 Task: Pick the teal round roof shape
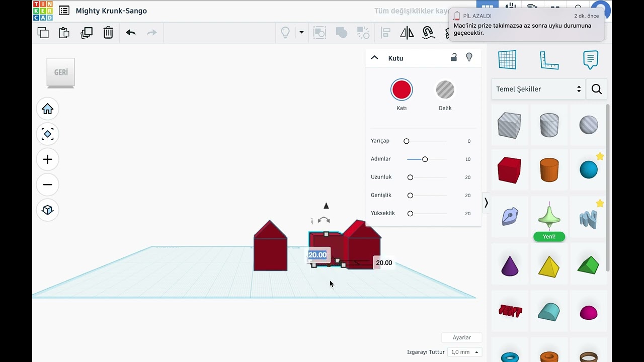(x=549, y=312)
